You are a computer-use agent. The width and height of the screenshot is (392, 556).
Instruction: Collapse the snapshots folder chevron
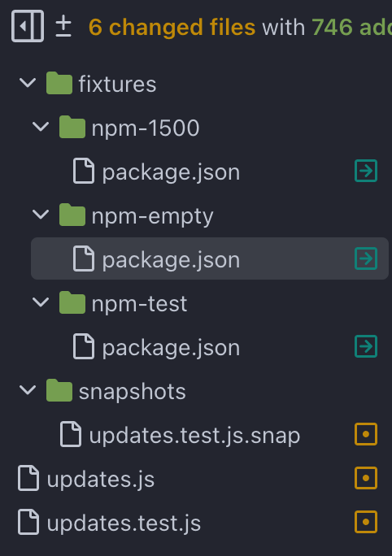(x=28, y=390)
